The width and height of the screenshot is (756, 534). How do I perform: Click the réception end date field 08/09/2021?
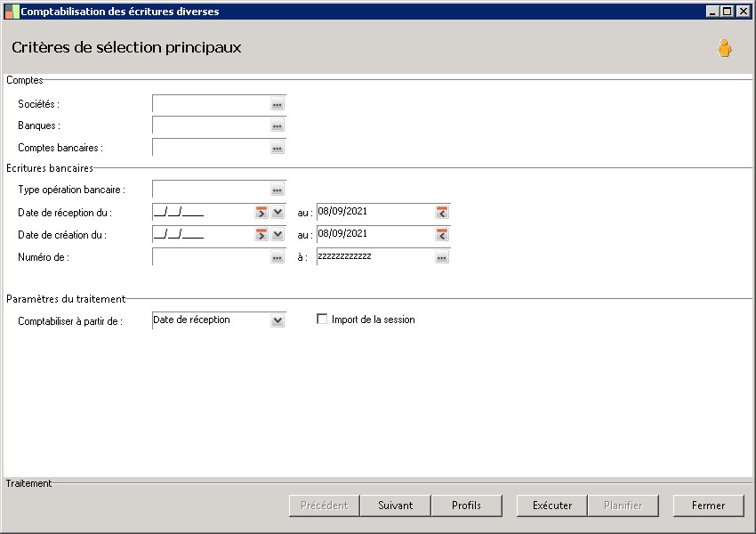(x=375, y=212)
